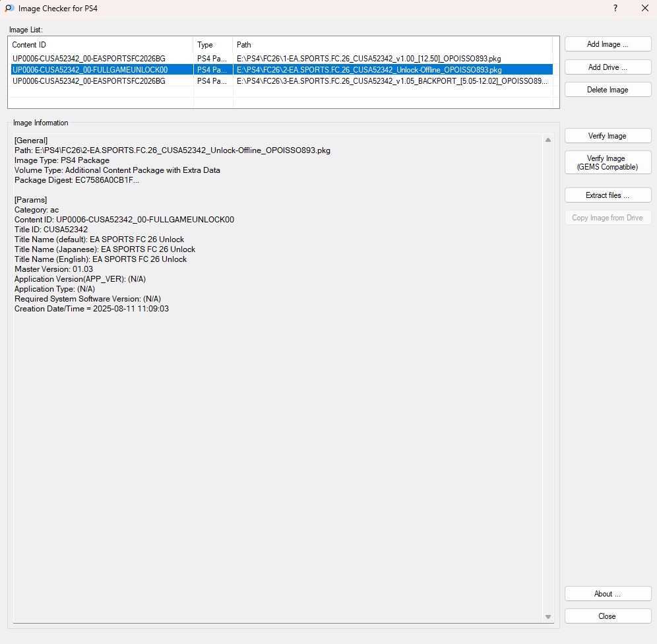Click the Type column header

(212, 45)
